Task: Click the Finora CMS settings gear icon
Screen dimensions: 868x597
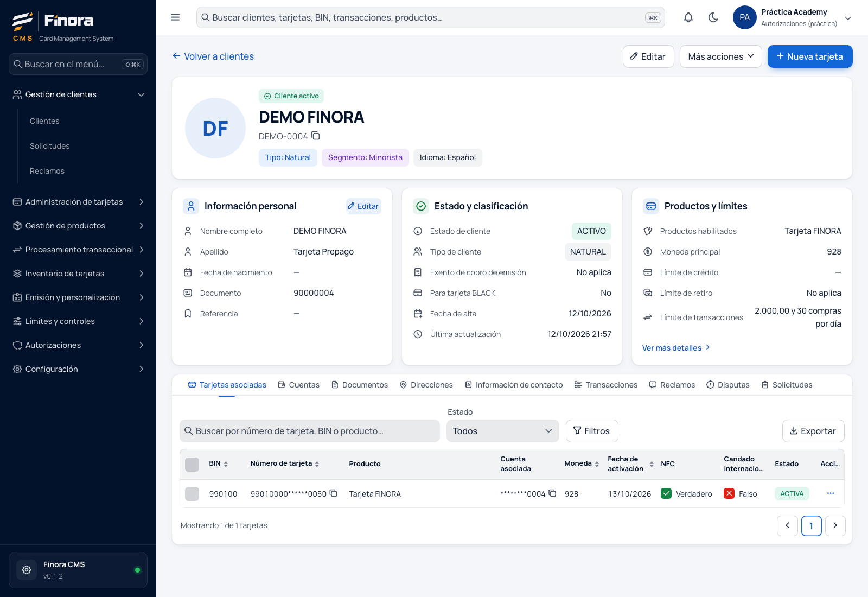Action: tap(27, 570)
